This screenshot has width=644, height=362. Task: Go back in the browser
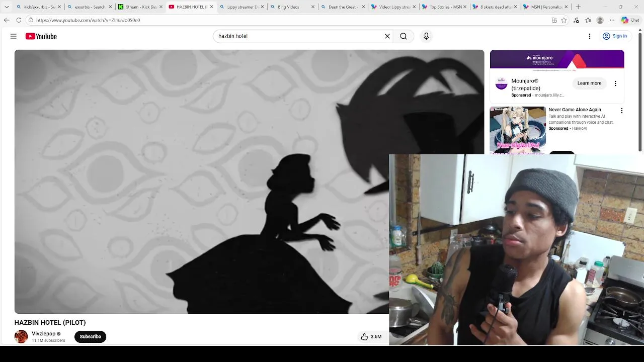click(7, 20)
